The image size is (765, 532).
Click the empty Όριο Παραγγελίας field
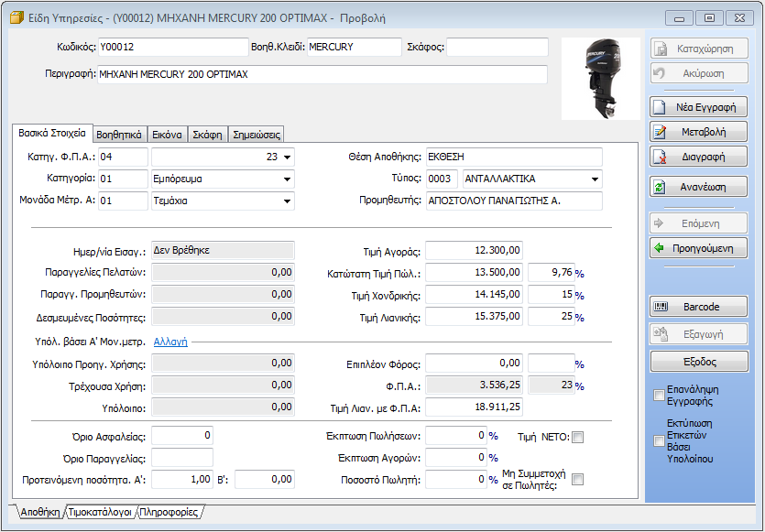pyautogui.click(x=182, y=458)
